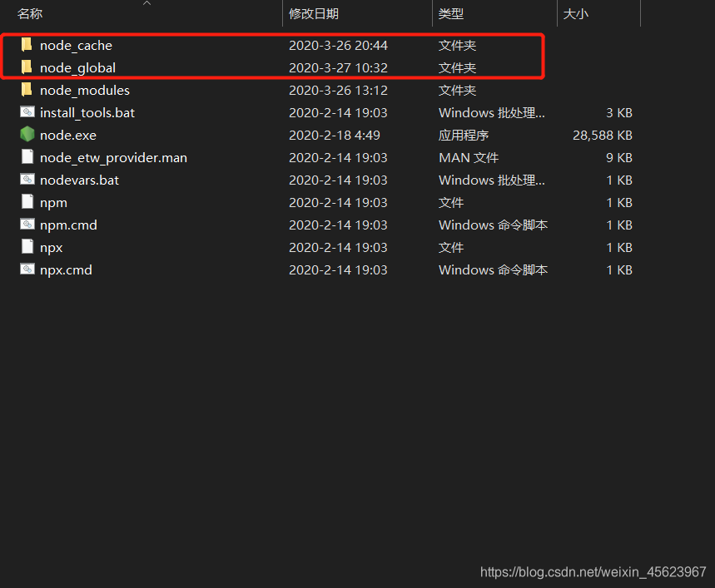Sort by the 类型 column header
This screenshot has width=715, height=588.
451,13
